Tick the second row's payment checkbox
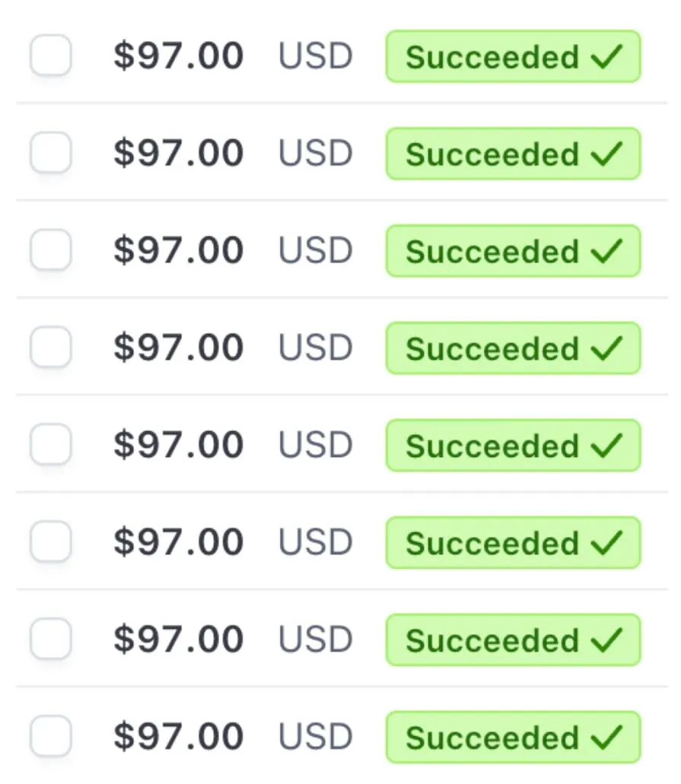 [51, 153]
